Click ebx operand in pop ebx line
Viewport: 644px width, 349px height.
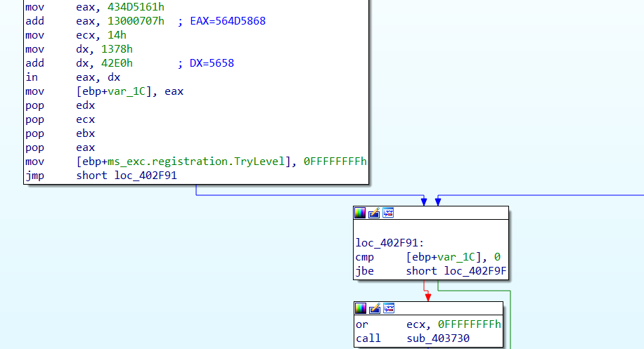pyautogui.click(x=86, y=133)
